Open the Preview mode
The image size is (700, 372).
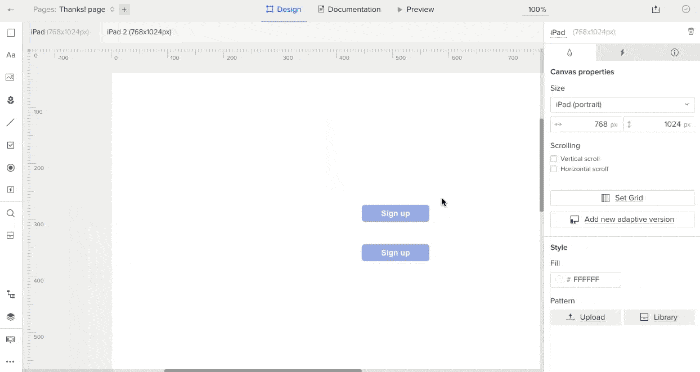pyautogui.click(x=416, y=9)
